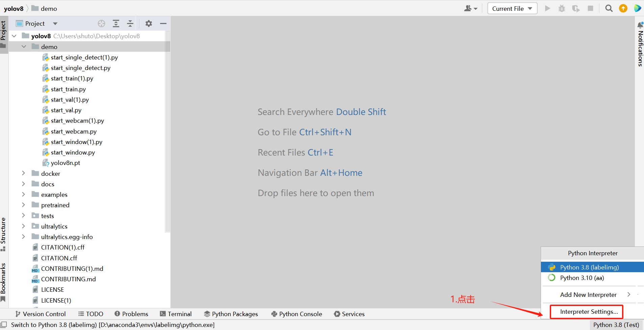Click Expand All icon in Project panel
This screenshot has width=644, height=330.
tap(116, 24)
